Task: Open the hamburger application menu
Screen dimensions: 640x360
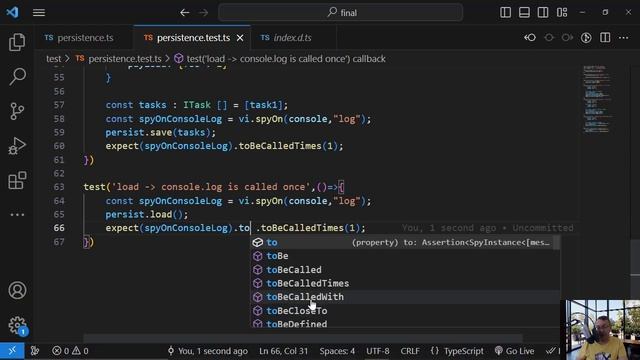Action: point(39,13)
